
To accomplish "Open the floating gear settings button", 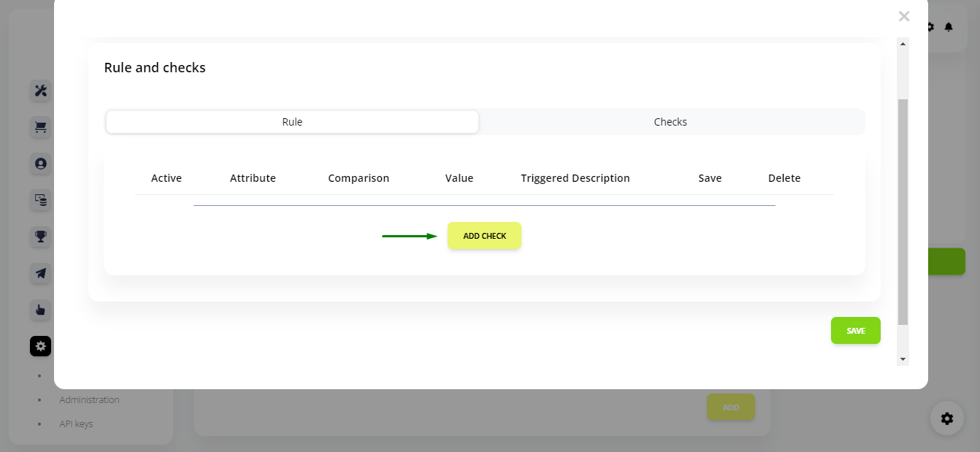I will pos(947,418).
